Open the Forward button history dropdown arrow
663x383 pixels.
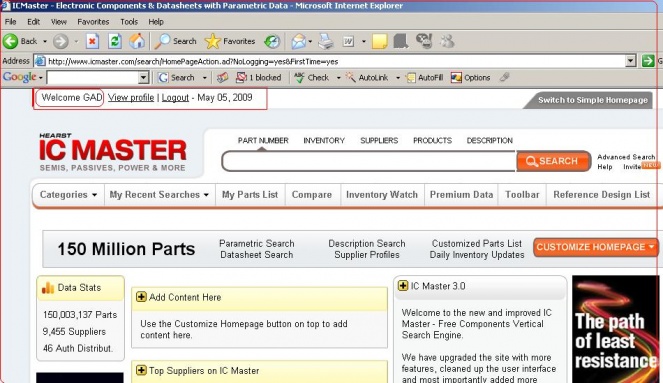[x=76, y=41]
